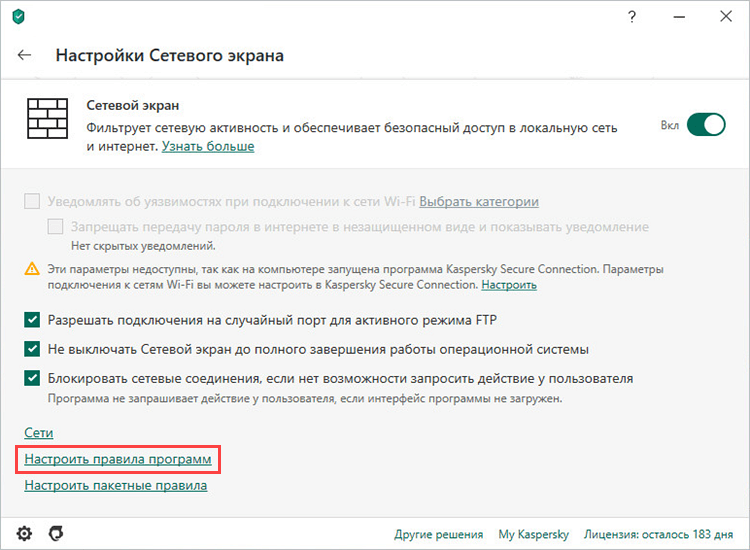Click the Нет скрытых уведомлений text
This screenshot has width=750, height=550.
143,246
